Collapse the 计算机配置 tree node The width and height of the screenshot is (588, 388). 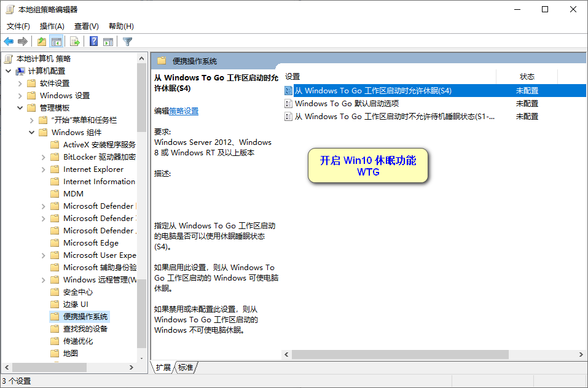(8, 71)
